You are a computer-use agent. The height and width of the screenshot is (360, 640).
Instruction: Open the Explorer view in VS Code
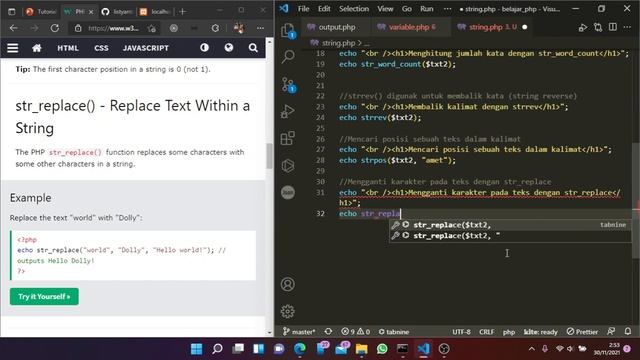coord(288,30)
